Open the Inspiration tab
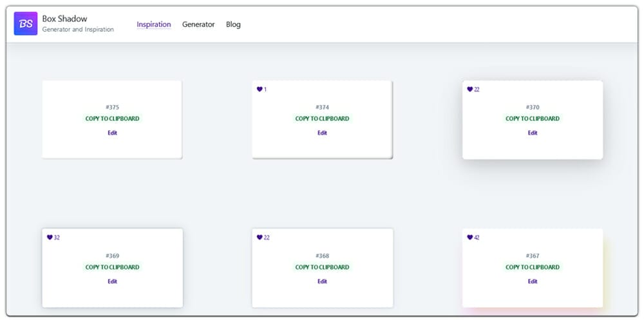644x322 pixels. [x=153, y=24]
